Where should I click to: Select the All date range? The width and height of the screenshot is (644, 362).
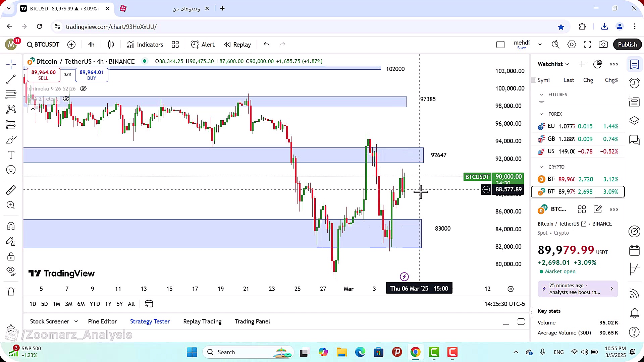pyautogui.click(x=131, y=304)
